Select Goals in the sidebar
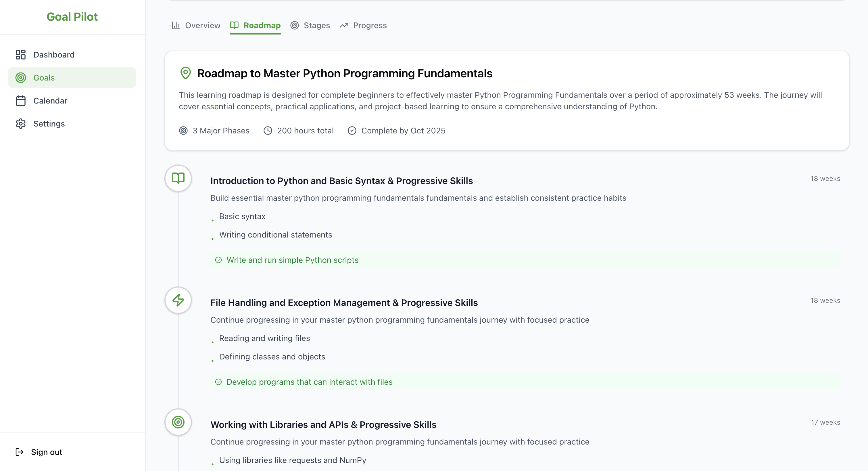This screenshot has height=471, width=868. [x=72, y=78]
